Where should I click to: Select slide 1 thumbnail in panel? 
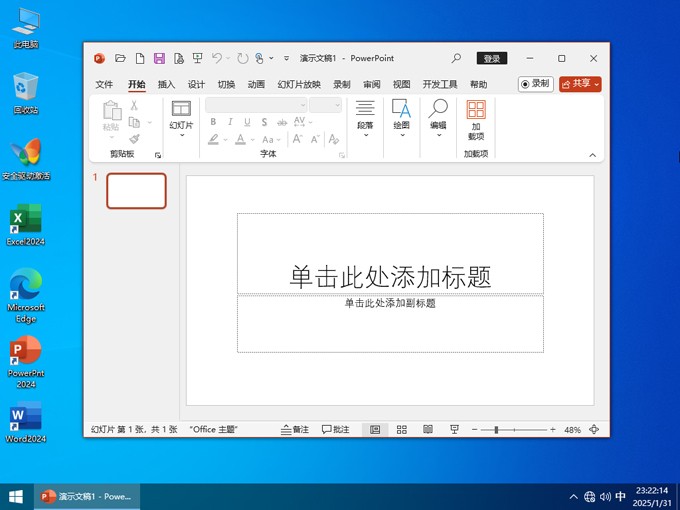(137, 191)
